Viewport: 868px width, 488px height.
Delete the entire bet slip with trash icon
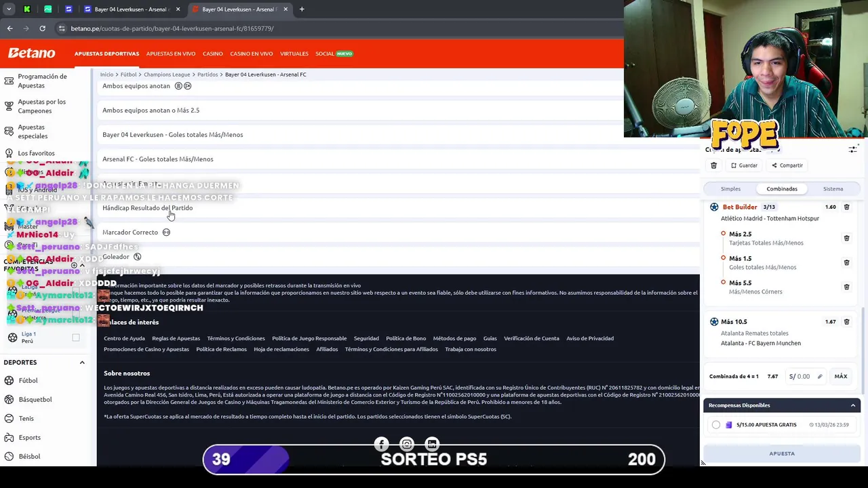pos(713,165)
